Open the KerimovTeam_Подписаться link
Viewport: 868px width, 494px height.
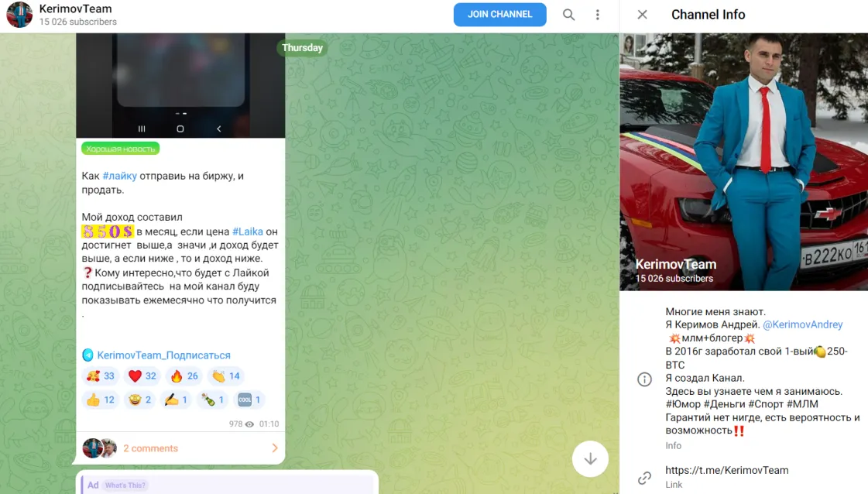[164, 355]
